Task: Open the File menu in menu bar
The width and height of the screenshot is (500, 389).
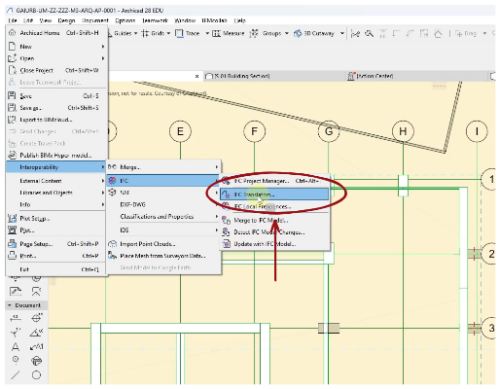Action: [x=13, y=21]
